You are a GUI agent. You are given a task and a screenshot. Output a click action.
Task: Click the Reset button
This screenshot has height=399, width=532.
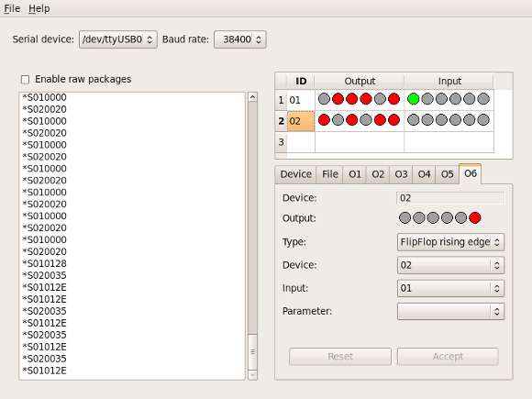pyautogui.click(x=340, y=356)
